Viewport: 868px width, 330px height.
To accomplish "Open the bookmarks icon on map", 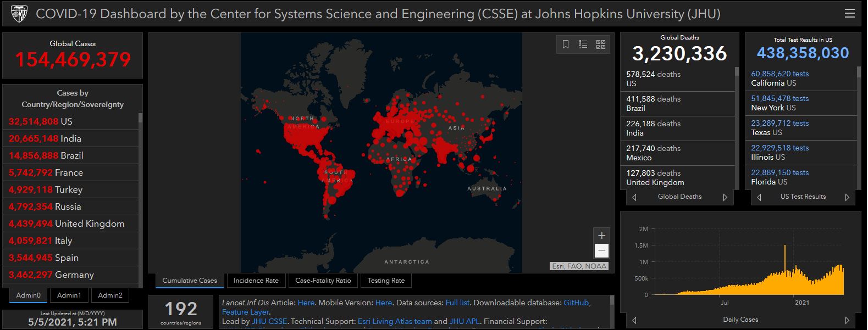I will [x=566, y=44].
